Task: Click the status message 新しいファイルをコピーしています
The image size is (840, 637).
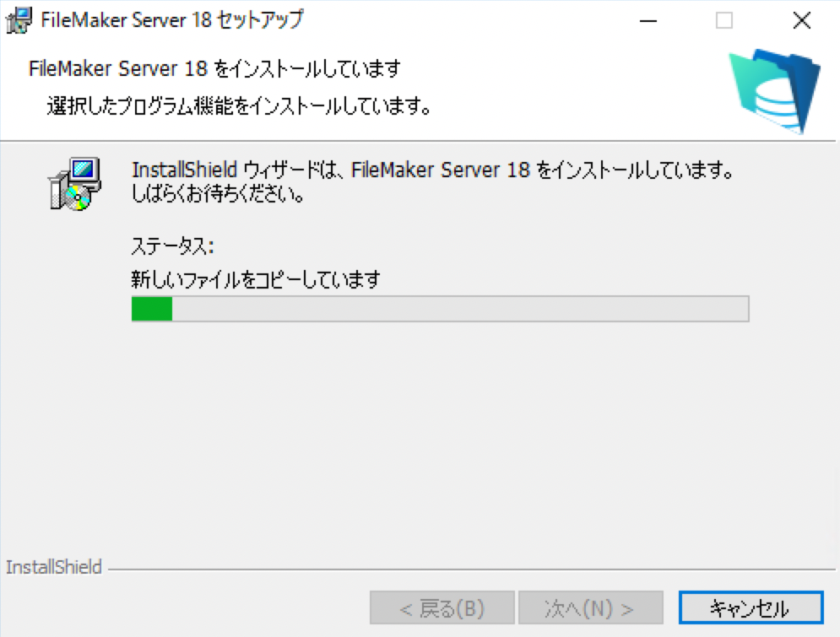Action: (x=256, y=279)
